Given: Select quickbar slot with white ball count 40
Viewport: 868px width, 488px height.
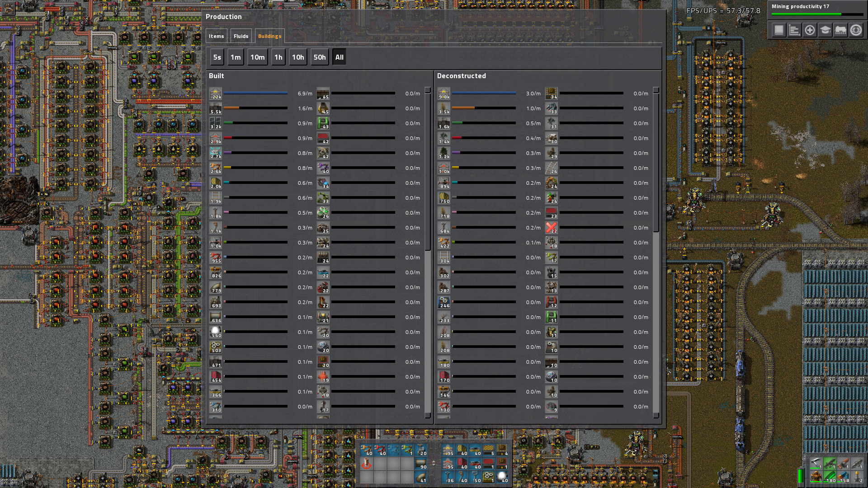Looking at the screenshot, I should (x=502, y=477).
